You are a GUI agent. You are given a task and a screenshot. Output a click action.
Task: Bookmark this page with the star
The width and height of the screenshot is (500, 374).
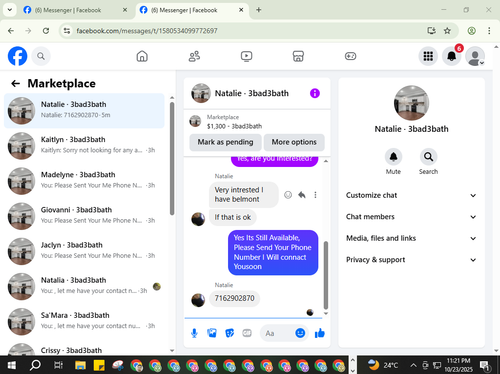(447, 31)
